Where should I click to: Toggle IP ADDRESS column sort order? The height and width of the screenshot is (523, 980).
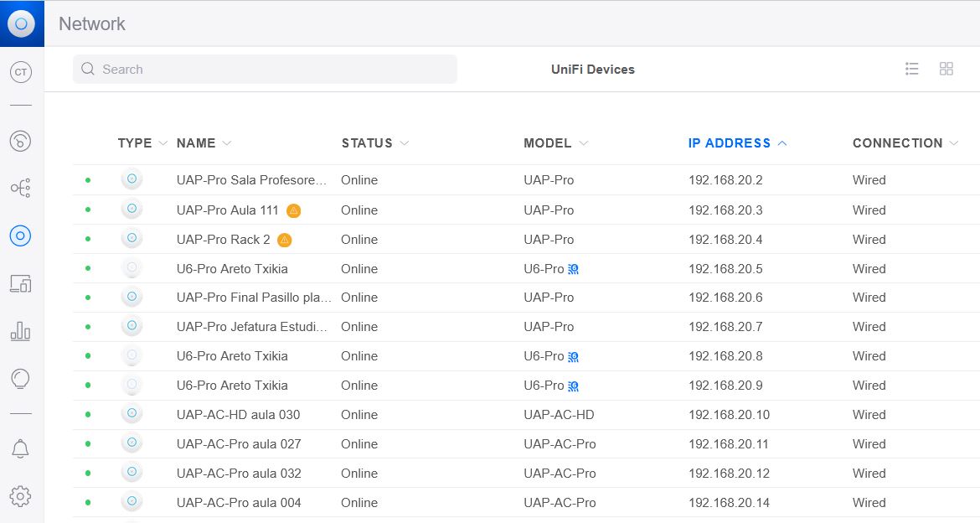point(737,143)
